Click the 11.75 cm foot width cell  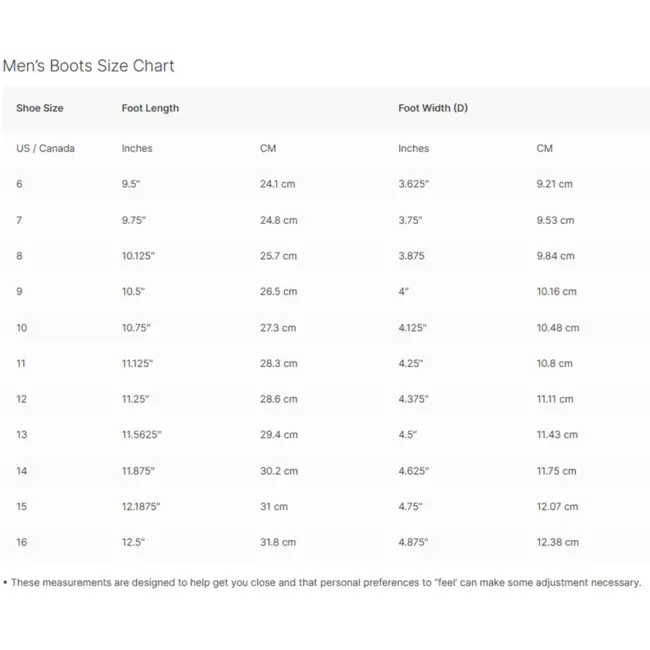[x=556, y=471]
